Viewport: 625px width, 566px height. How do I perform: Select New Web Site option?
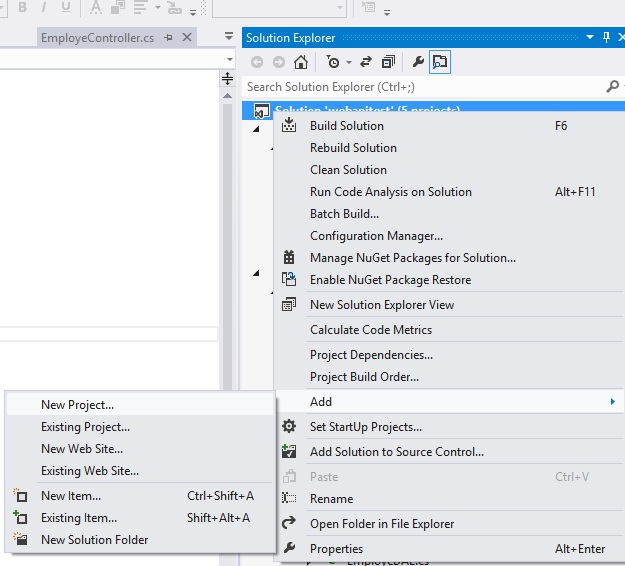[140, 448]
